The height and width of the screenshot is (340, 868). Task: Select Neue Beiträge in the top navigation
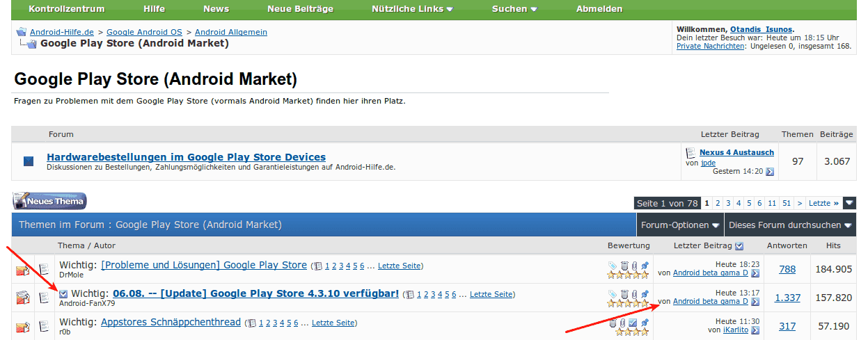point(300,9)
